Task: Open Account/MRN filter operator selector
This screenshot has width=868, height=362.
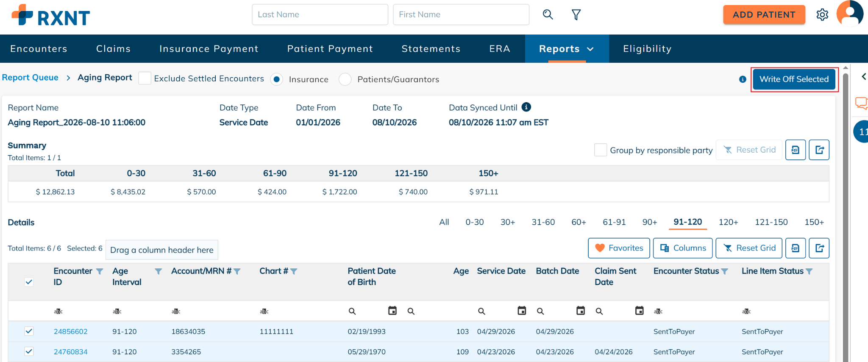Action: pos(176,311)
